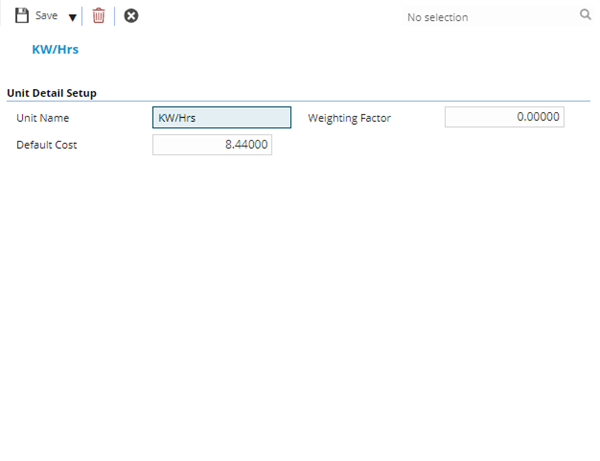Click the blue KW/Hrs record title
Screen dimensions: 600x461
point(56,48)
